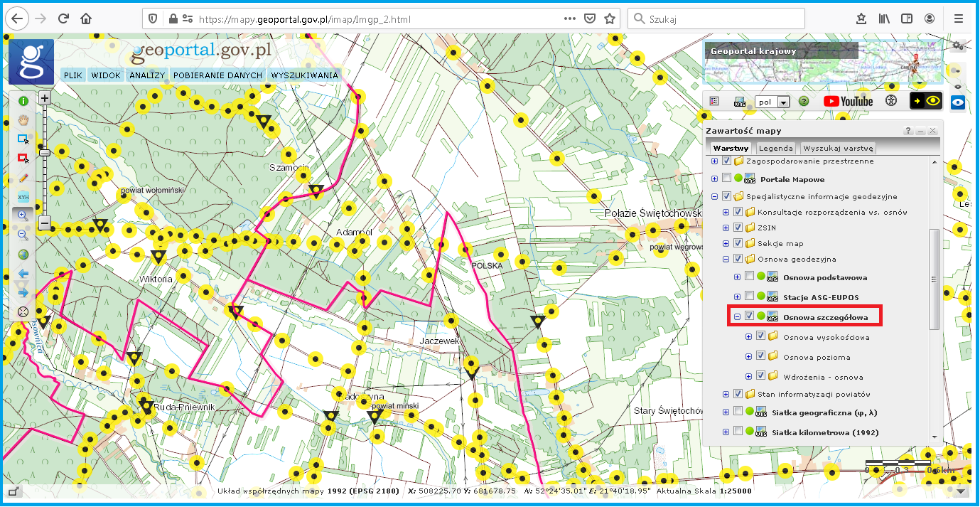Click the Szukaj browser search field
This screenshot has height=507, width=980.
pos(716,18)
